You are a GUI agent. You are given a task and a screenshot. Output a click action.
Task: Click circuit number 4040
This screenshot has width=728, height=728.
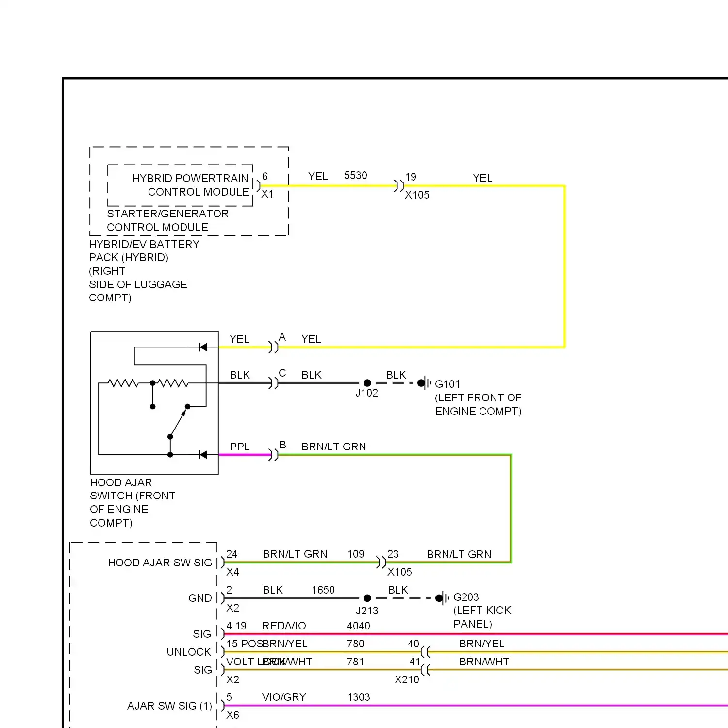click(359, 626)
